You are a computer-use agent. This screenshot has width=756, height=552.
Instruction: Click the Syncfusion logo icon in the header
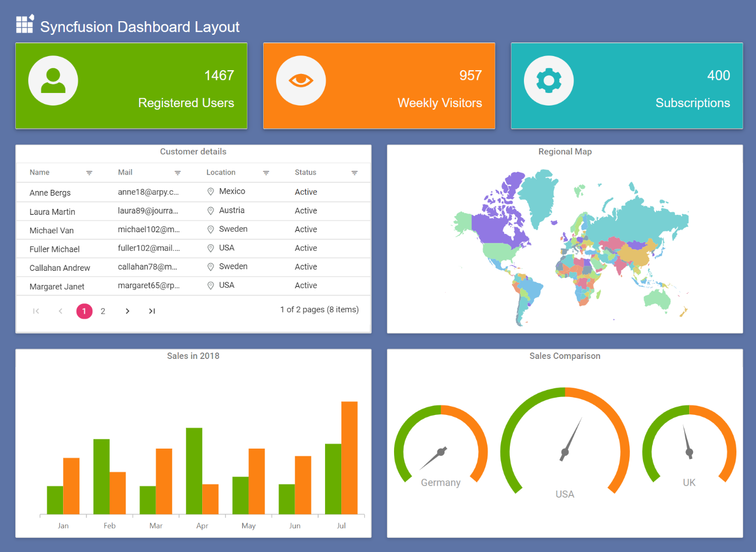tap(24, 24)
